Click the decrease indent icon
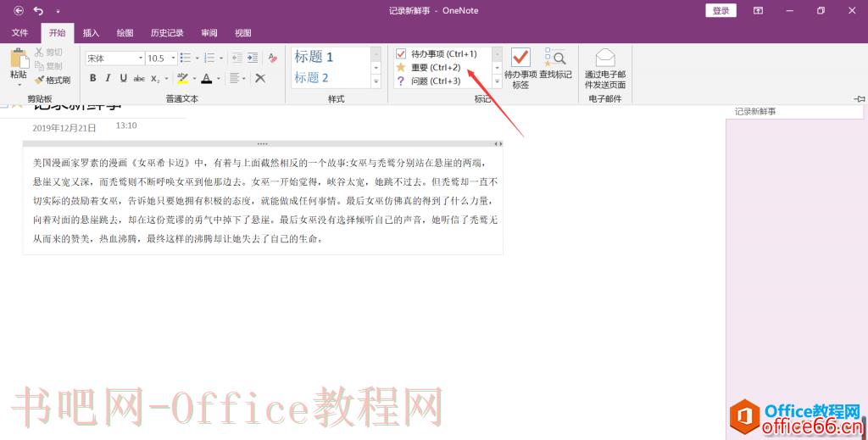Screen dimensions: 868x440 click(x=237, y=58)
